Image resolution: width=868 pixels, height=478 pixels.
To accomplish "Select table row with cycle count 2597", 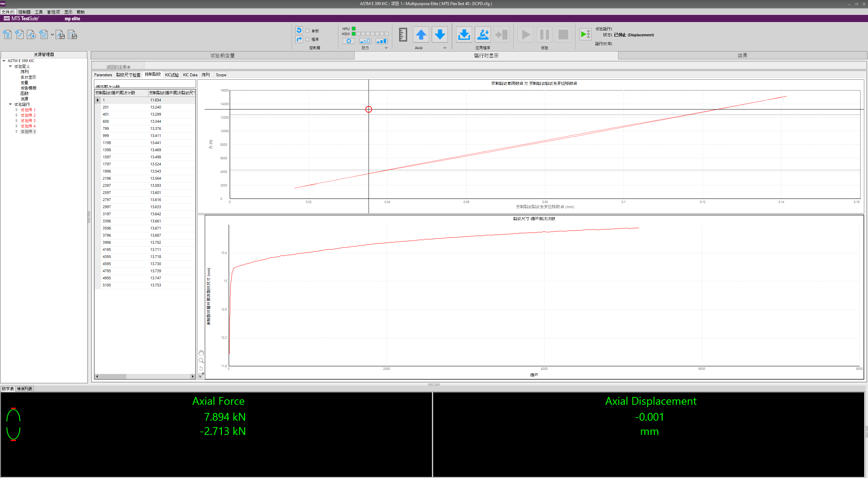I will (145, 193).
